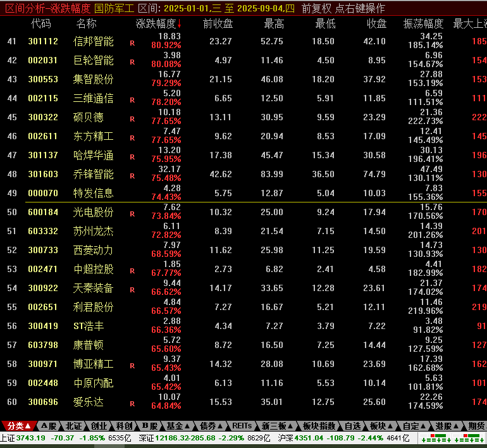Select stock name 中原内配
Screen dimensions: 487x448
click(93, 383)
